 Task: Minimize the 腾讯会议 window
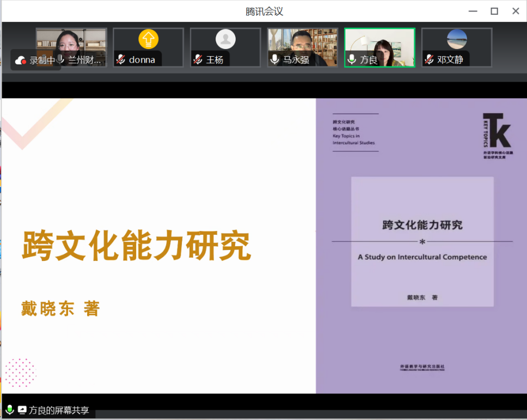click(473, 11)
